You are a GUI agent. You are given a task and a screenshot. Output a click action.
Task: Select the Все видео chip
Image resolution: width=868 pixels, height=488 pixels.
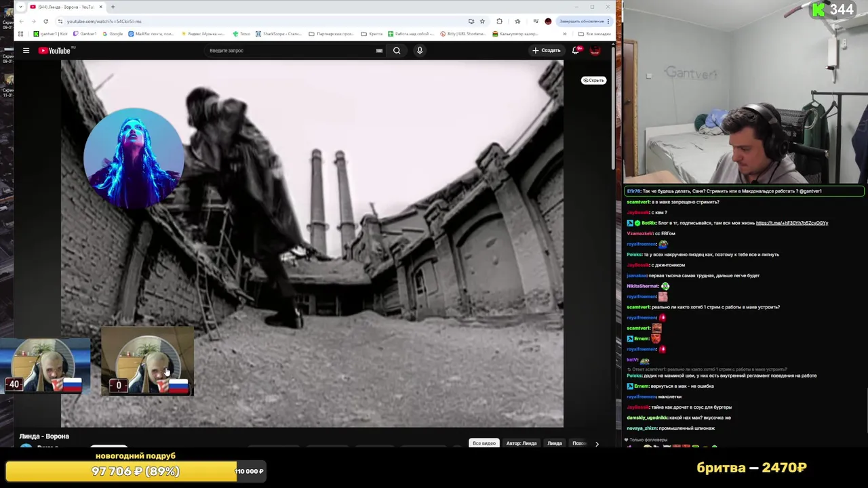[x=484, y=443]
